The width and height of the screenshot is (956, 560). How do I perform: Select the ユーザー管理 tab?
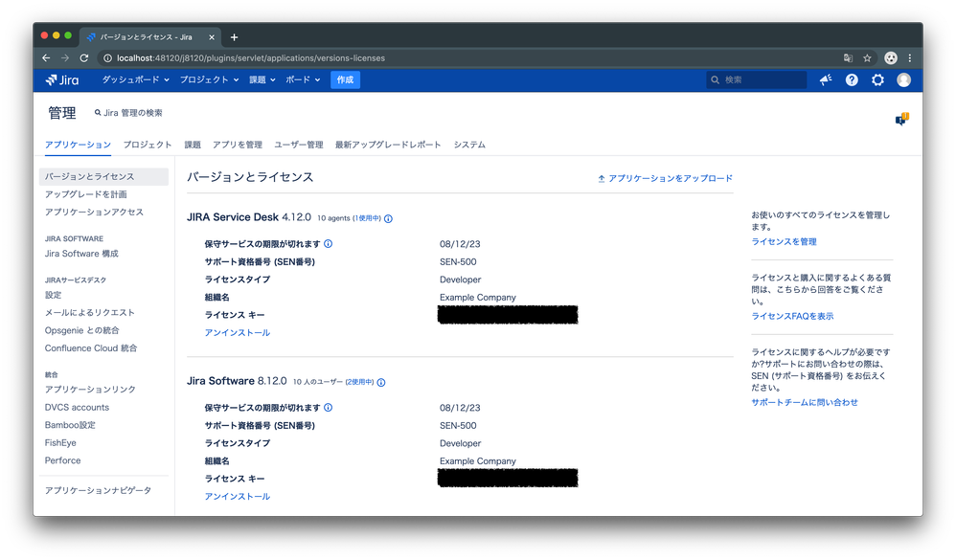pyautogui.click(x=299, y=145)
